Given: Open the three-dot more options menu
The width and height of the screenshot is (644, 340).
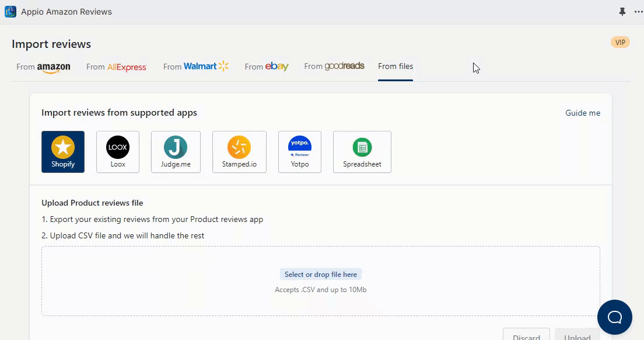Looking at the screenshot, I should point(638,12).
